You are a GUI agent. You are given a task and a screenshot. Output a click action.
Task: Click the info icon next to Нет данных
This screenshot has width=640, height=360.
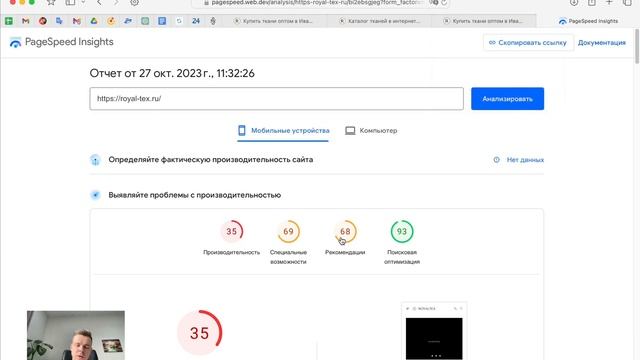[x=496, y=160]
